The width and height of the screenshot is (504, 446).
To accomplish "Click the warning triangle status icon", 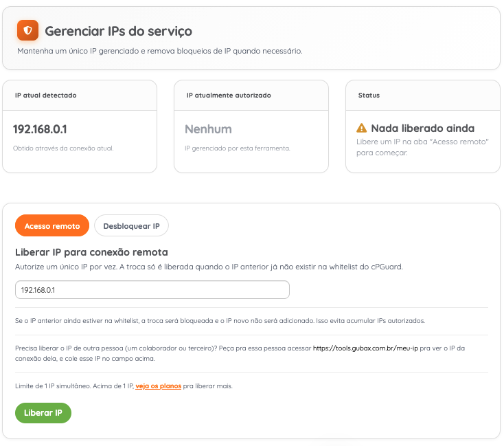I will (x=362, y=128).
